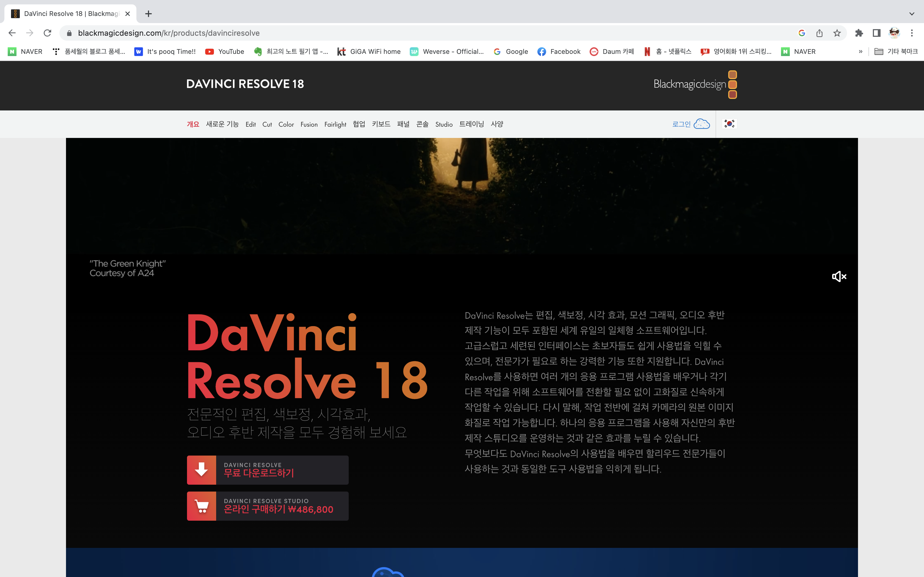Image resolution: width=924 pixels, height=577 pixels.
Task: Expand the tab search chevron
Action: (x=912, y=14)
